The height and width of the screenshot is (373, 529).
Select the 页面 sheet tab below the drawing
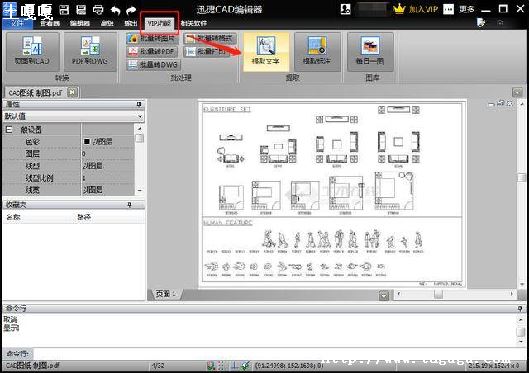point(165,294)
